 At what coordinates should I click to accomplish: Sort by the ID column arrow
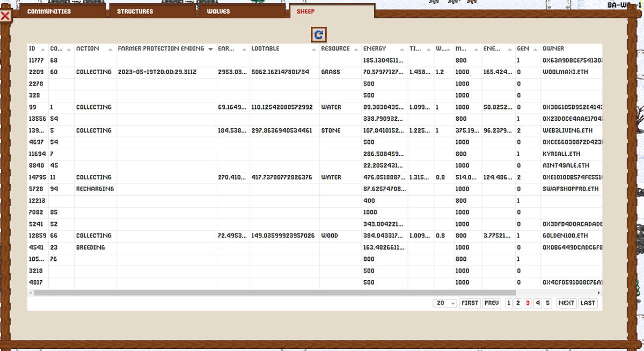point(42,49)
